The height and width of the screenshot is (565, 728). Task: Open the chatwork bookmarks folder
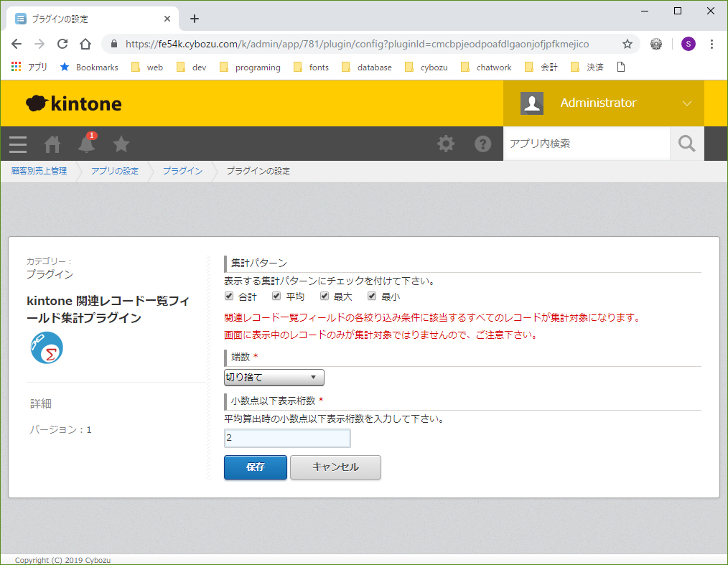pos(485,67)
